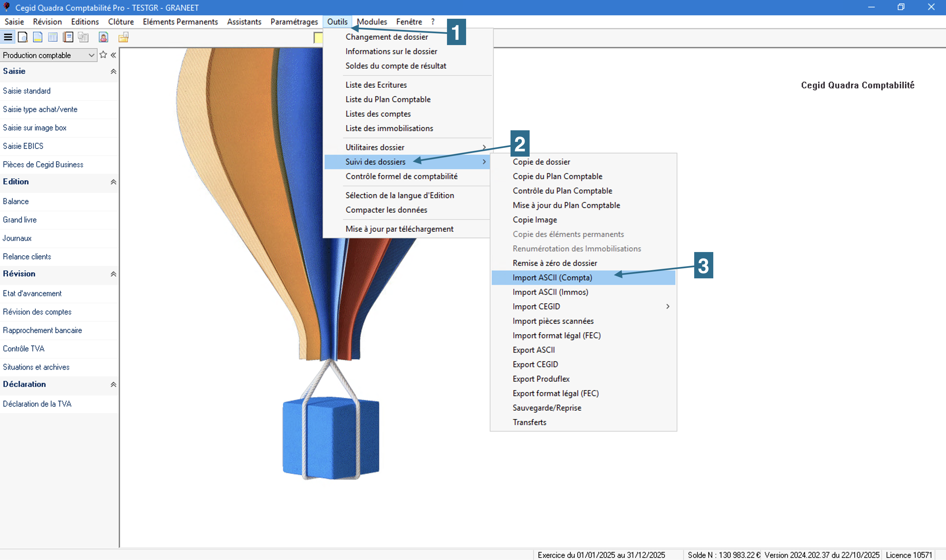Click the blue-yellow document toolbar icon
This screenshot has width=946, height=560.
38,38
